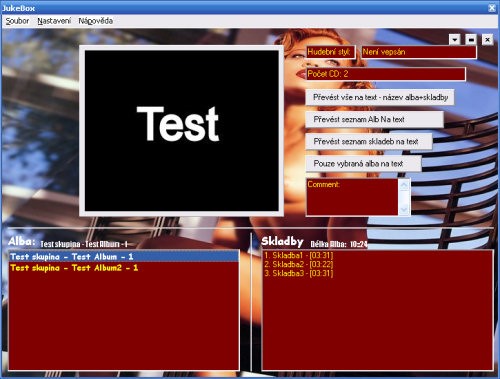Click 'Převést seznam Alb Na text' button

coord(375,119)
